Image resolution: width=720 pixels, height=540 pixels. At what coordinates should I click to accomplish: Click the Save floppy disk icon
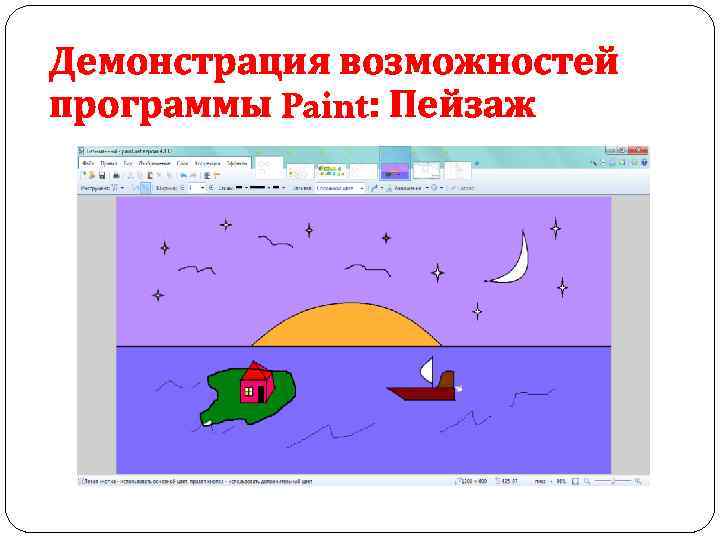tap(102, 175)
